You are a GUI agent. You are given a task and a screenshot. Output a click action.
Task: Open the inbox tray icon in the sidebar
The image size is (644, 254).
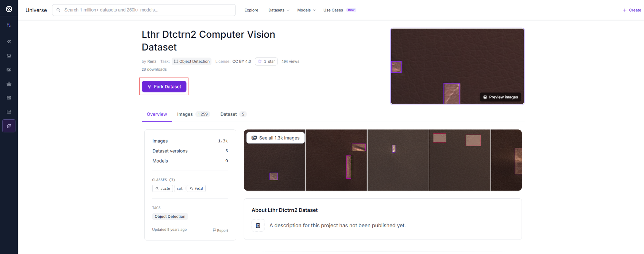click(x=9, y=56)
